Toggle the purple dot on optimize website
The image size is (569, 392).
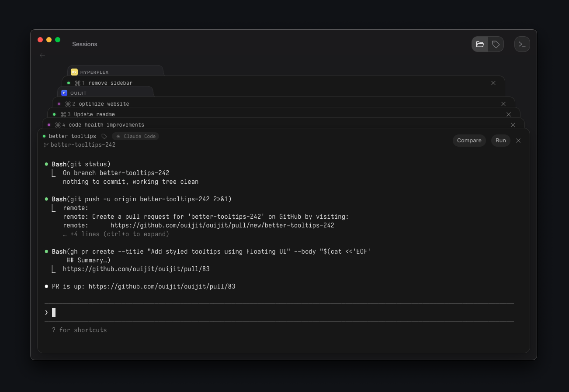coord(59,103)
